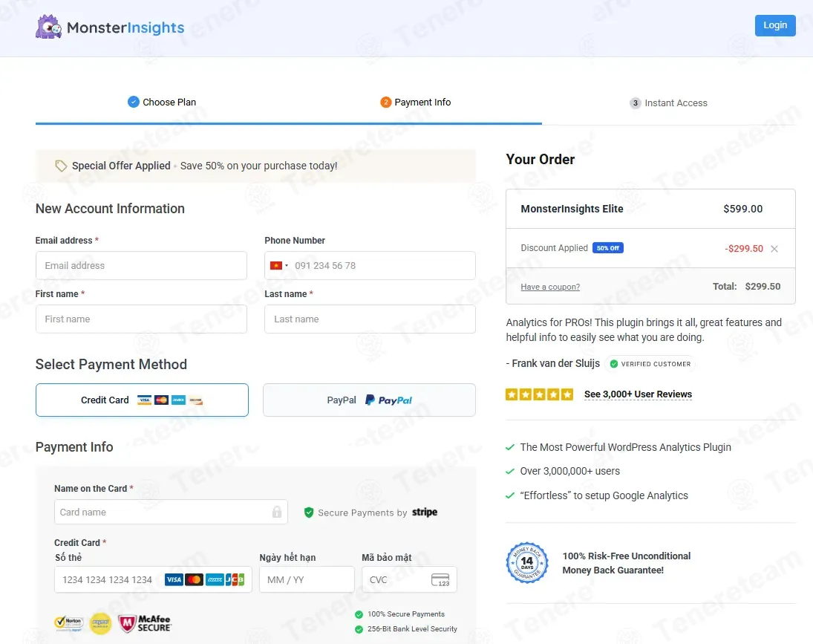
Task: Click the CVC card hint icon
Action: (x=440, y=579)
